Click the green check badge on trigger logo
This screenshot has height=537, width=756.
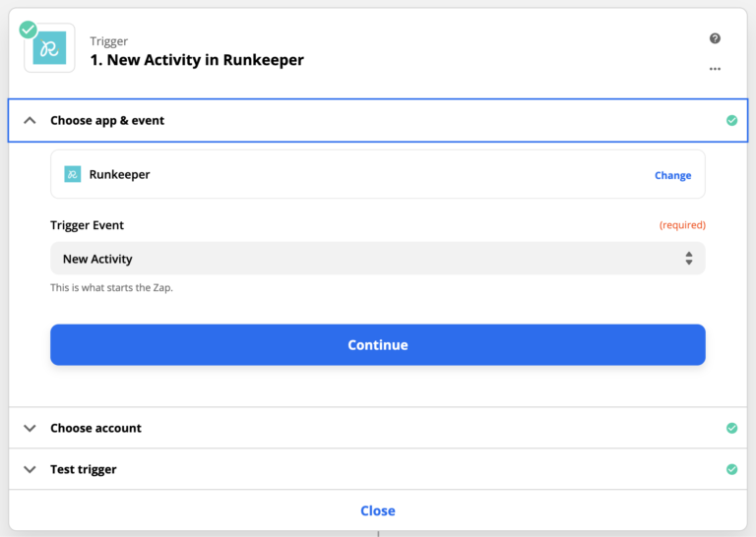click(x=28, y=30)
